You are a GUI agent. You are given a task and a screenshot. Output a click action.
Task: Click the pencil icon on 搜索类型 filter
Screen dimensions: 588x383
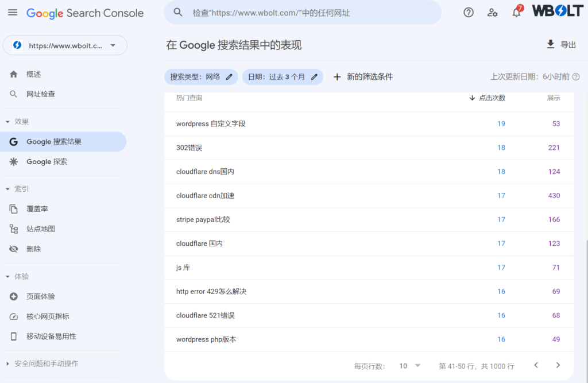[229, 77]
